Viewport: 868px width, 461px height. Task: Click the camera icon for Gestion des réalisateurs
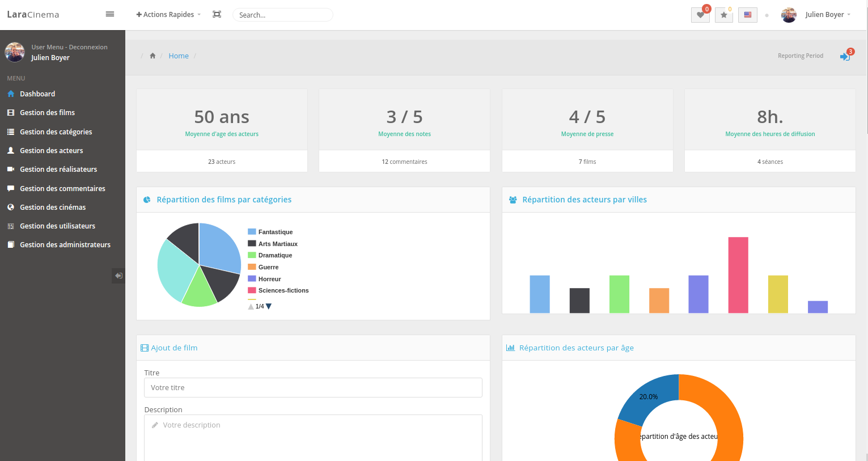tap(11, 169)
